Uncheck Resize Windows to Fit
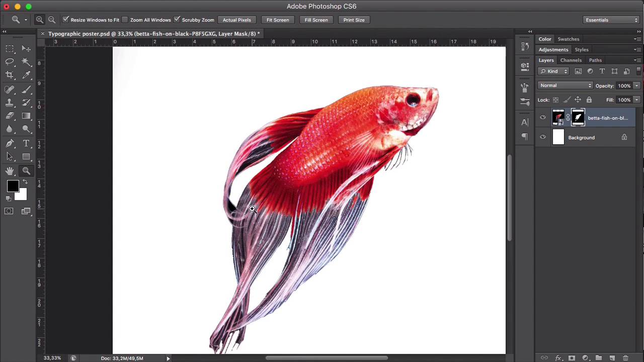This screenshot has width=644, height=362. (x=66, y=20)
